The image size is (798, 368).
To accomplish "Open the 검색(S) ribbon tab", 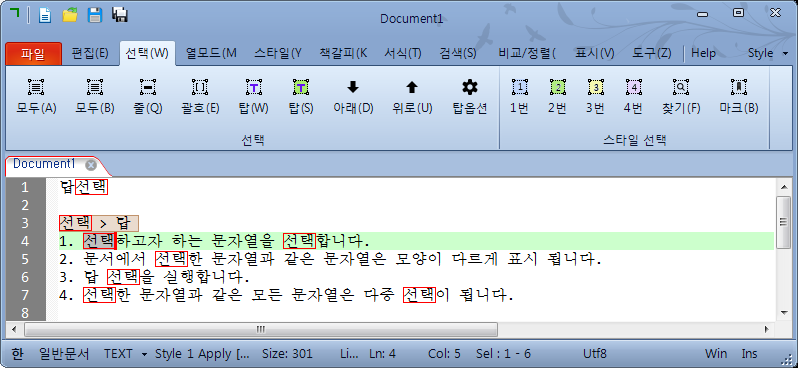I will 458,53.
